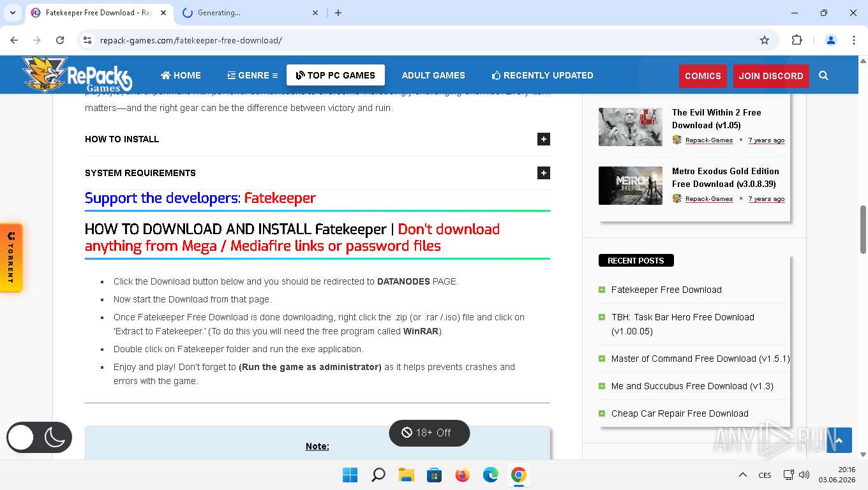Image resolution: width=868 pixels, height=490 pixels.
Task: Open the red Fatekeeper developer link
Action: click(280, 198)
